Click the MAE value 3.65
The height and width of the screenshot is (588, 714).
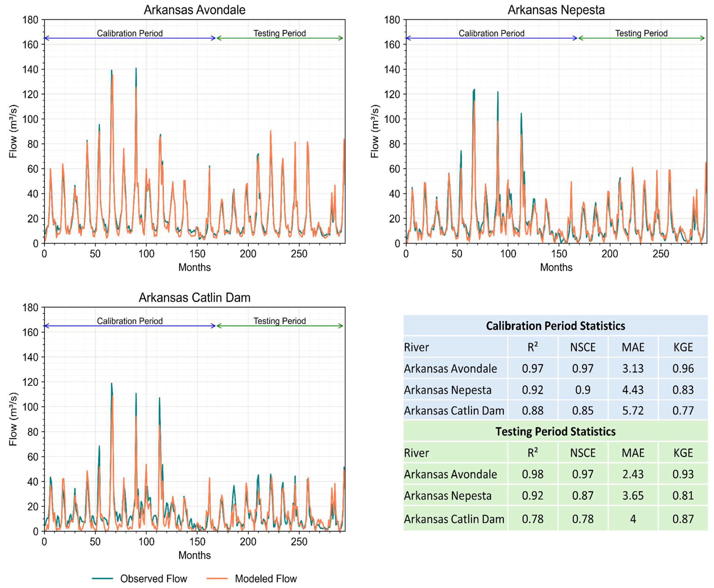coord(633,495)
